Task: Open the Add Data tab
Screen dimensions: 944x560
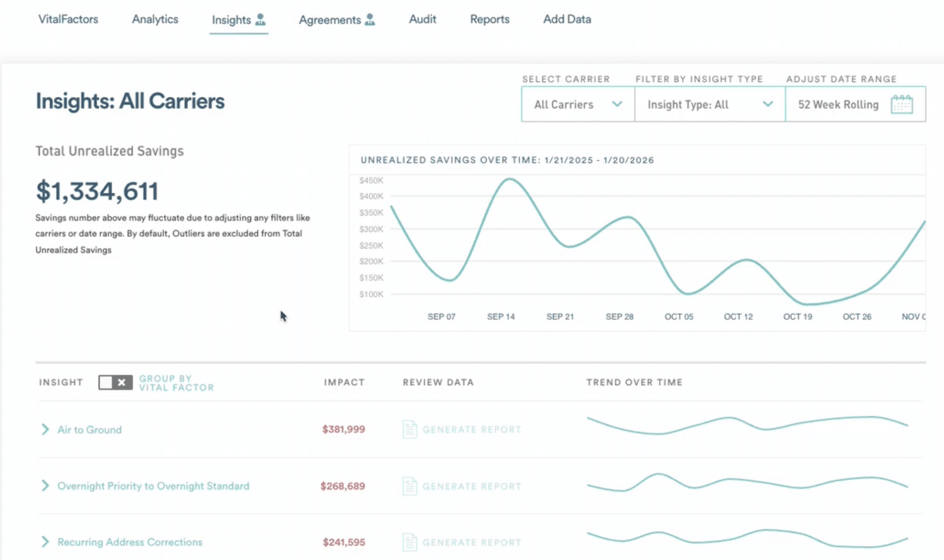Action: pyautogui.click(x=567, y=19)
